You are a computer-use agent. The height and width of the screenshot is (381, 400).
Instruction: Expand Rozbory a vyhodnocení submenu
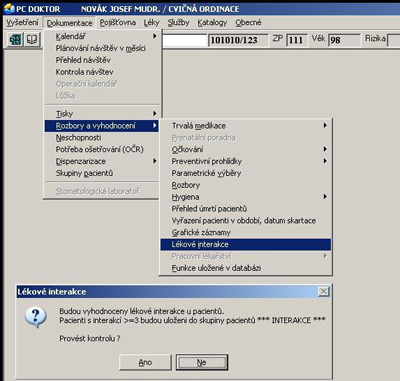click(102, 126)
